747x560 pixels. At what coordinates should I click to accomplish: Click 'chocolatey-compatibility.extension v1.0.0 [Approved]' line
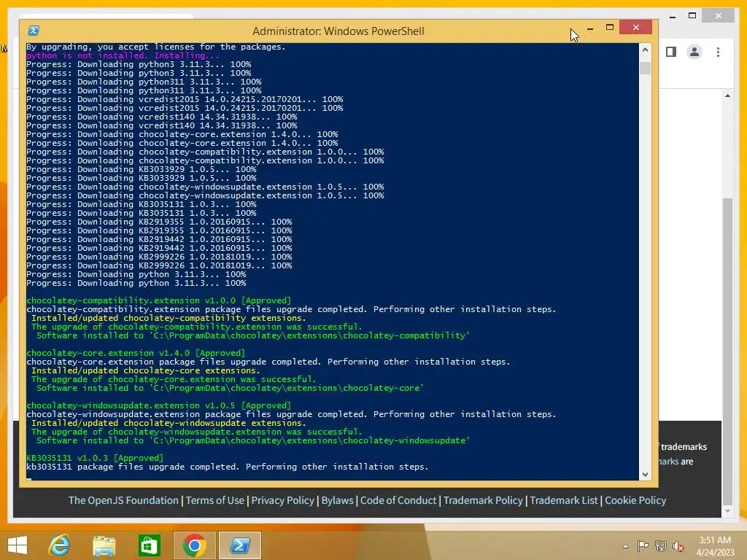(x=158, y=300)
